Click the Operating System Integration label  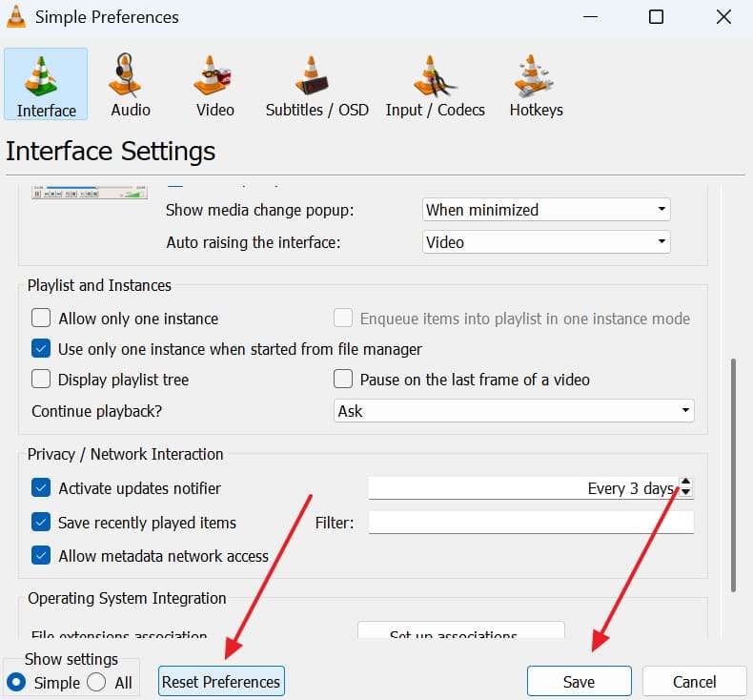tap(127, 598)
